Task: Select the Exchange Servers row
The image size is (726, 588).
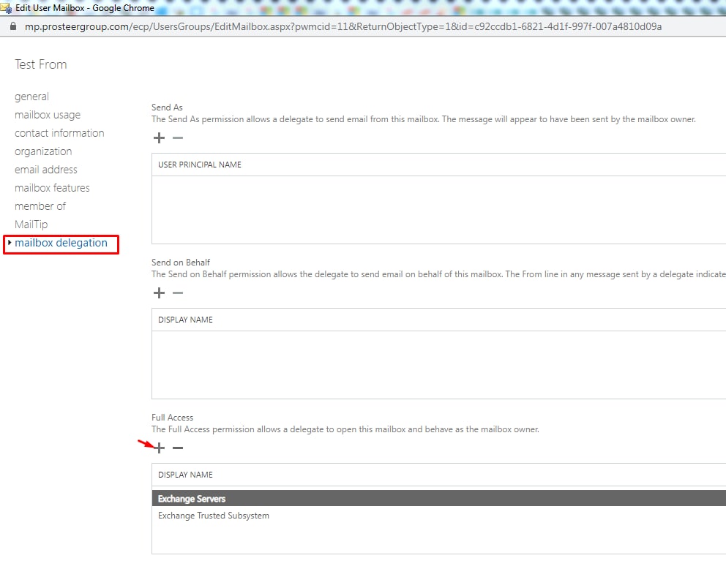Action: click(438, 499)
